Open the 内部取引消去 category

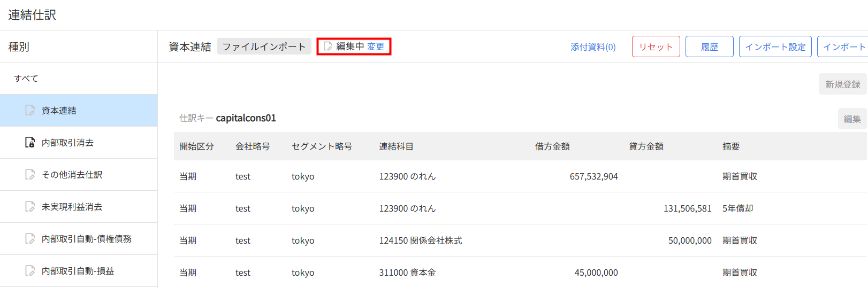click(x=67, y=143)
